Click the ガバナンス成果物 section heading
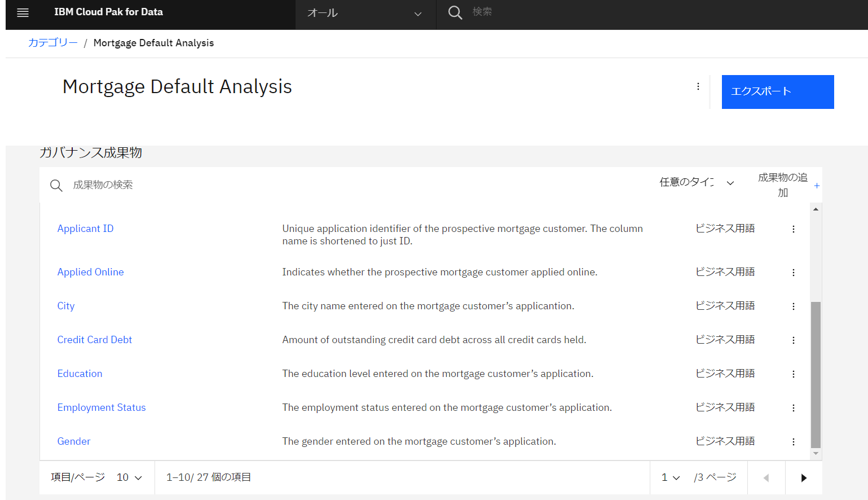Image resolution: width=868 pixels, height=500 pixels. pyautogui.click(x=91, y=152)
